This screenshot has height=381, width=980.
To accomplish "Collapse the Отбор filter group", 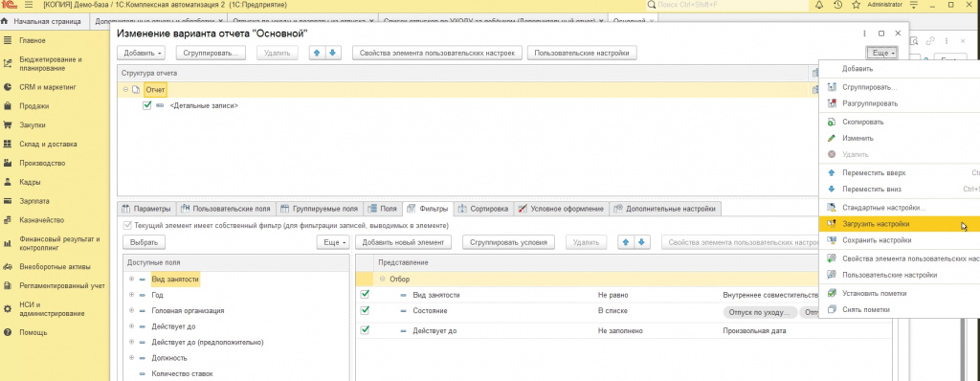I will tap(382, 279).
